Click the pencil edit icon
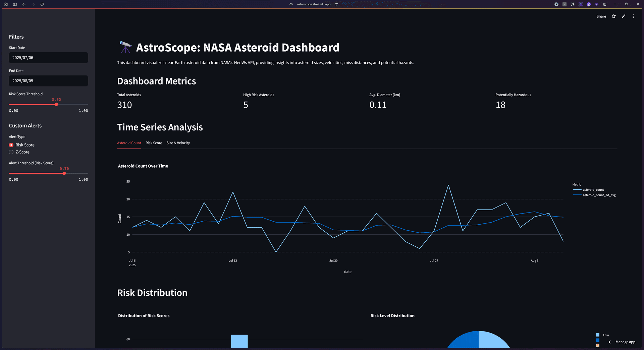The width and height of the screenshot is (644, 350). pyautogui.click(x=624, y=16)
